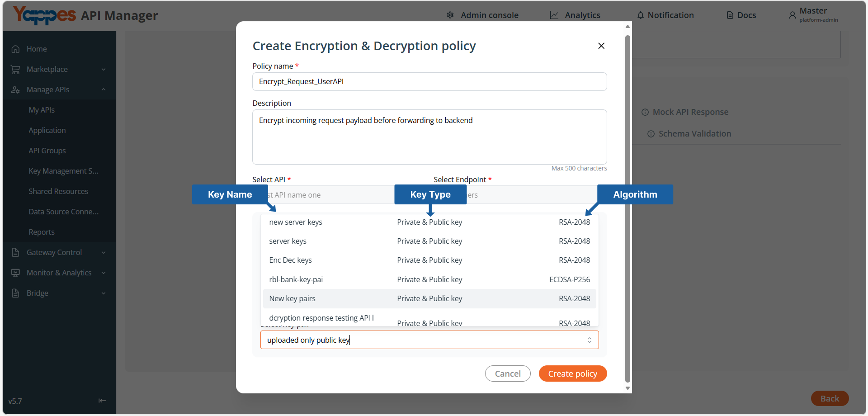Expand the Monitor & Analytics chevron
Image resolution: width=868 pixels, height=416 pixels.
(x=104, y=273)
